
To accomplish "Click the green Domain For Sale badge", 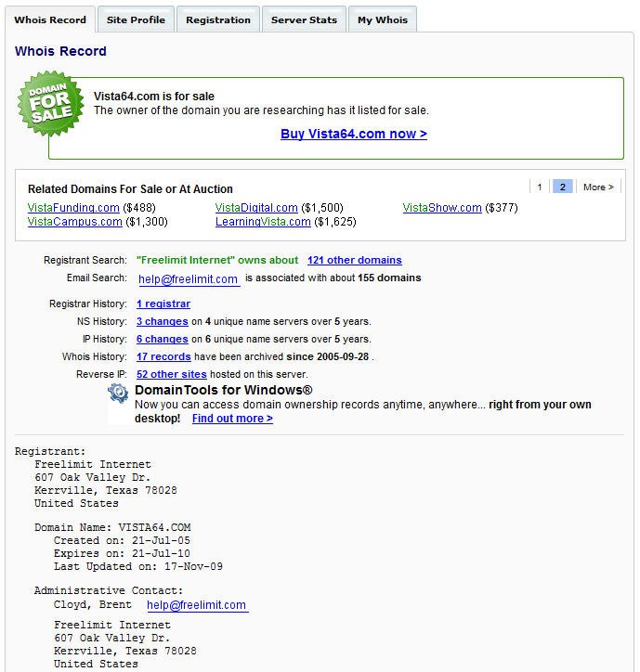I will (51, 104).
